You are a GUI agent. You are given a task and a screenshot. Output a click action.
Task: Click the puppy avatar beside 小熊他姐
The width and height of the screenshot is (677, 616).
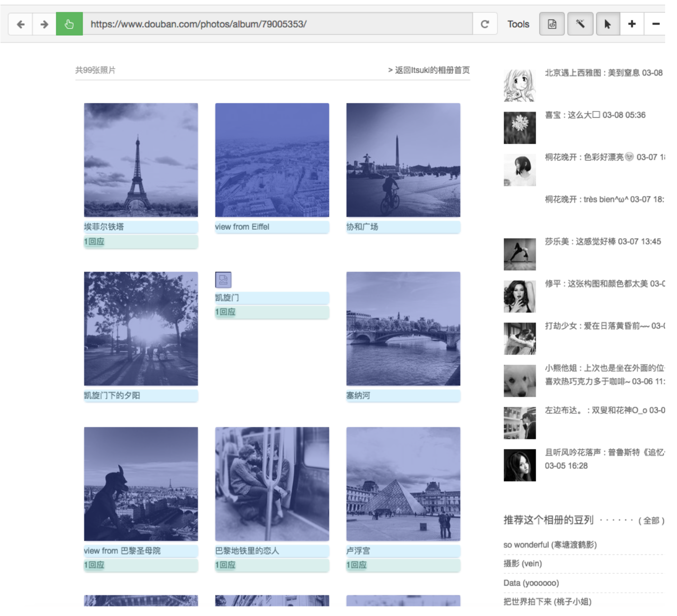(520, 381)
